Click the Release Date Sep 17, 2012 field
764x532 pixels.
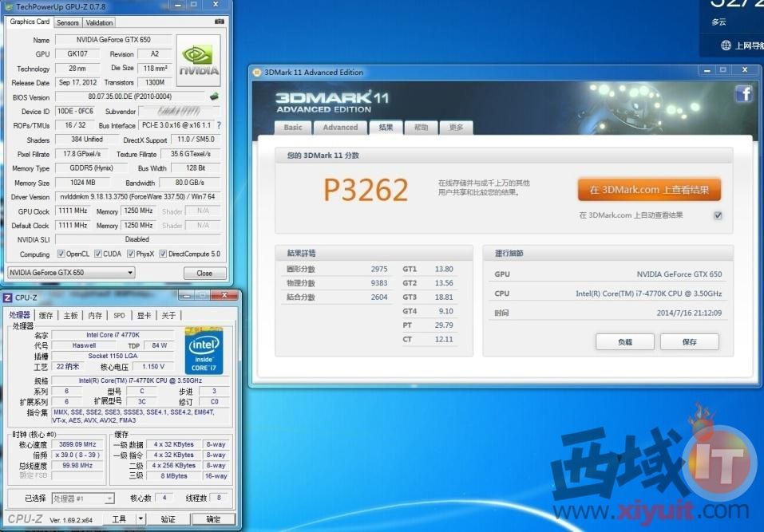click(x=78, y=82)
